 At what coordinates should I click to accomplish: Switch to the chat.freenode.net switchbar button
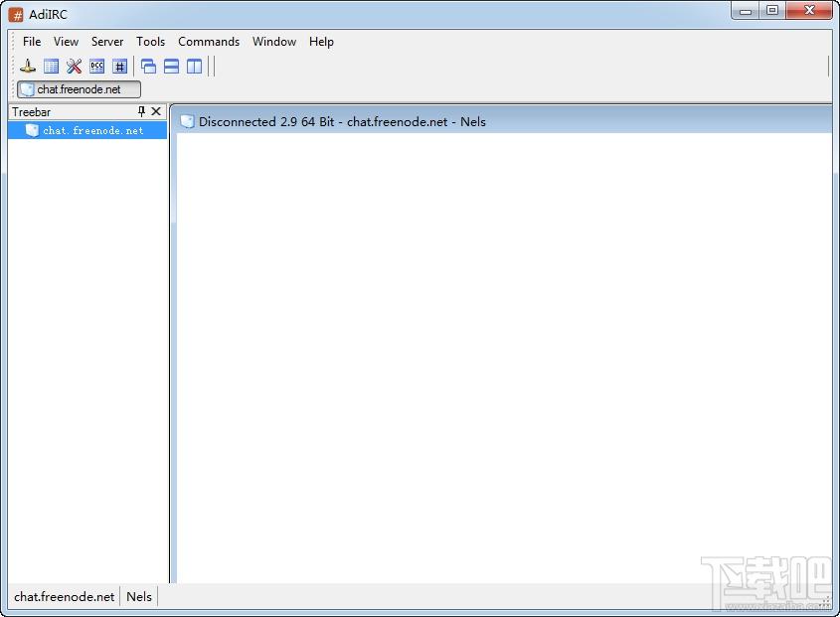click(x=79, y=89)
